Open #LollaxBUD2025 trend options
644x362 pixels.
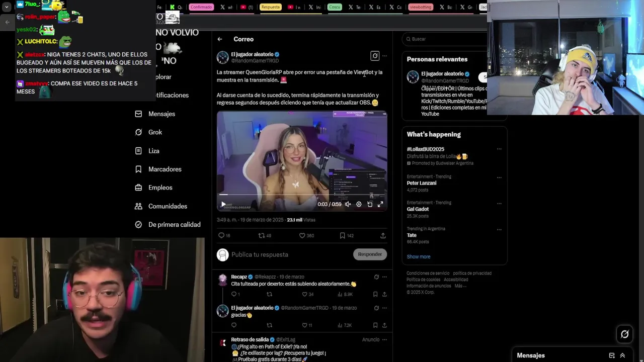coord(499,149)
